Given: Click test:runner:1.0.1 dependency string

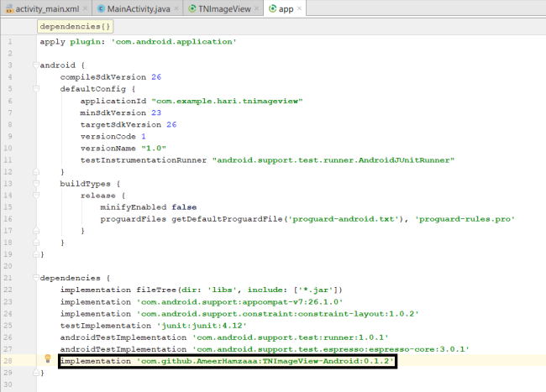Looking at the screenshot, I should (290, 337).
